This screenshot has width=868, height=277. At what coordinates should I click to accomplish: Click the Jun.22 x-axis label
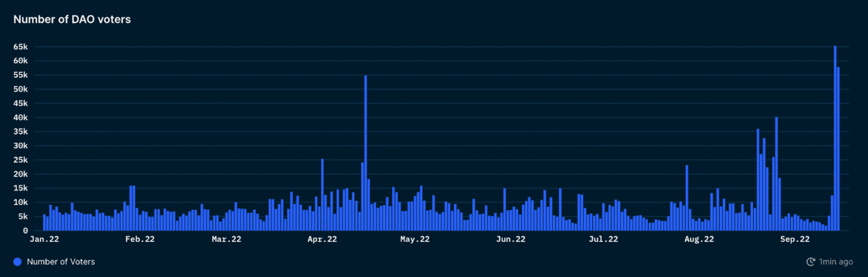511,239
